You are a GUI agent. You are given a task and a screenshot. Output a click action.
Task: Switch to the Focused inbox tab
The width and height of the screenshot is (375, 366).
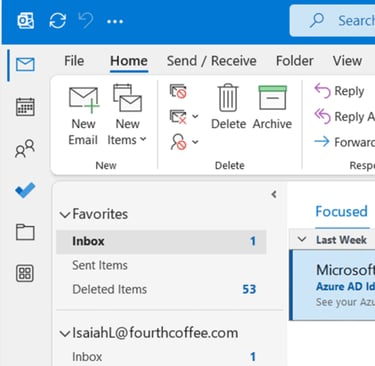[342, 212]
